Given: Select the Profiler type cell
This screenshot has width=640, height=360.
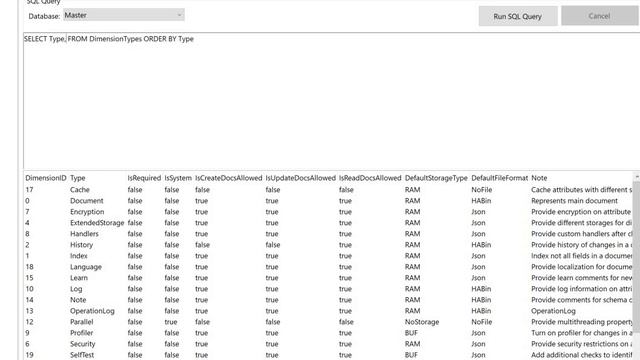Looking at the screenshot, I should [82, 333].
